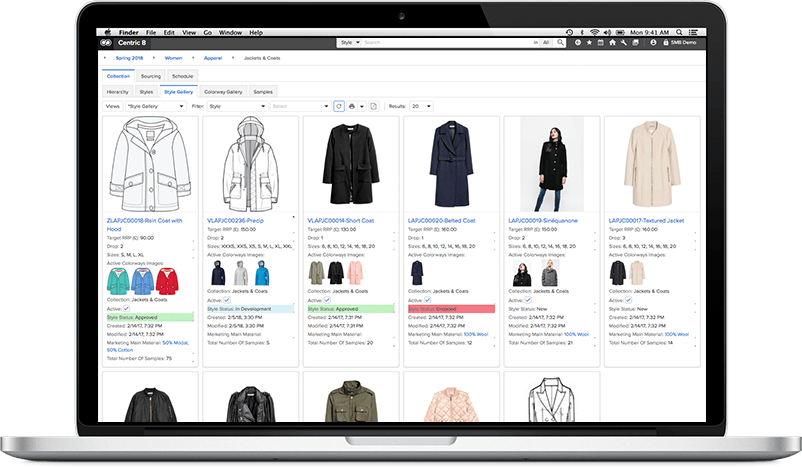
Task: Expand breadcrumb arrow before Spring 2018
Action: click(105, 58)
